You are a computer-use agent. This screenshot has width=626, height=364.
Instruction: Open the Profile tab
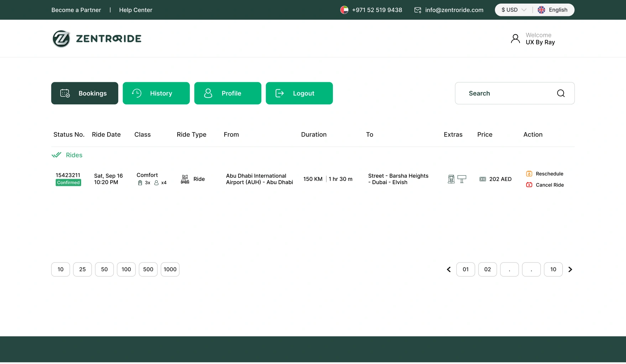[228, 93]
